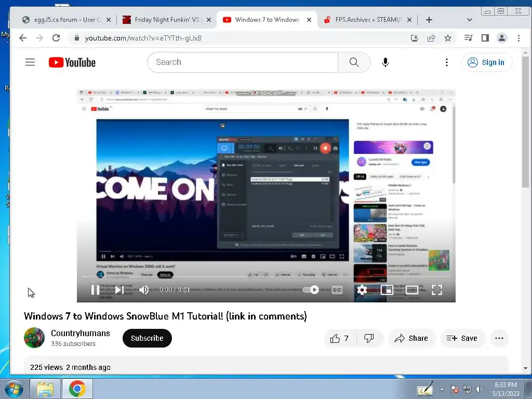
Task: Turn on closed captions
Action: point(337,290)
